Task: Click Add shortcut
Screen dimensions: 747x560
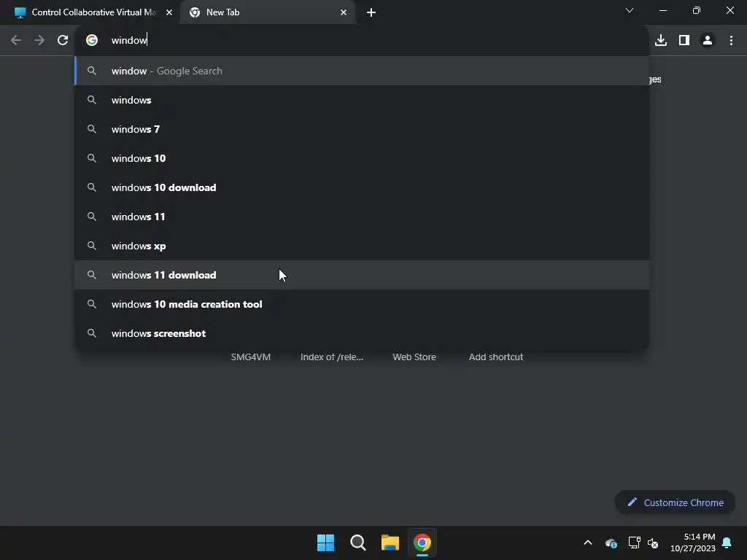Action: coord(496,357)
